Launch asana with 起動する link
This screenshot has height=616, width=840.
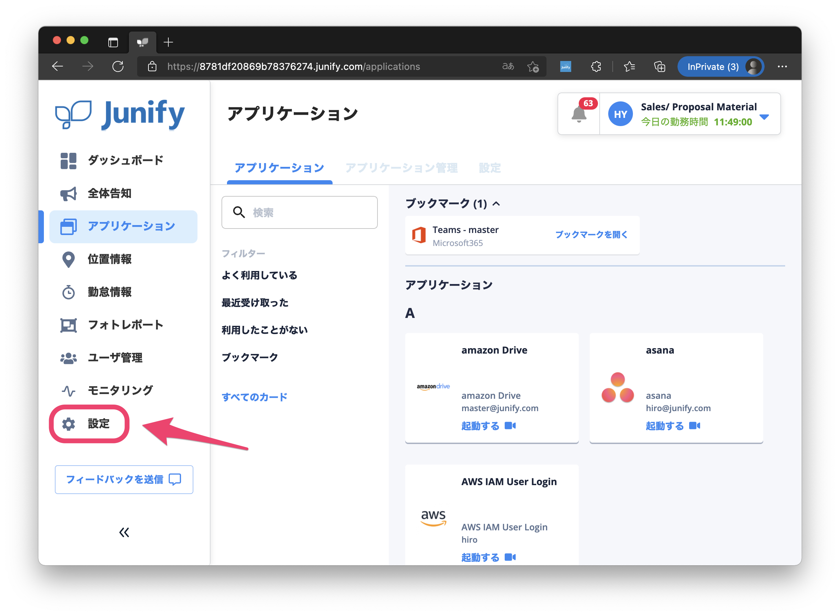click(x=664, y=426)
